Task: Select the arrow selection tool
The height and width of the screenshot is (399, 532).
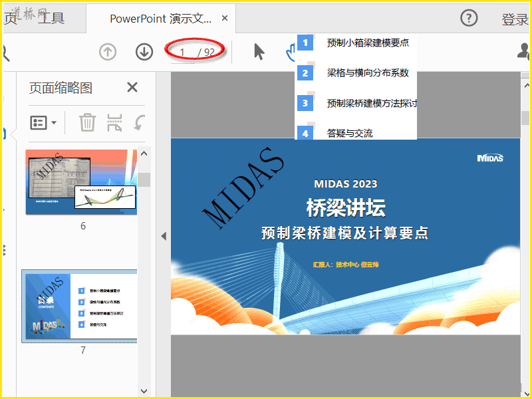Action: 259,53
